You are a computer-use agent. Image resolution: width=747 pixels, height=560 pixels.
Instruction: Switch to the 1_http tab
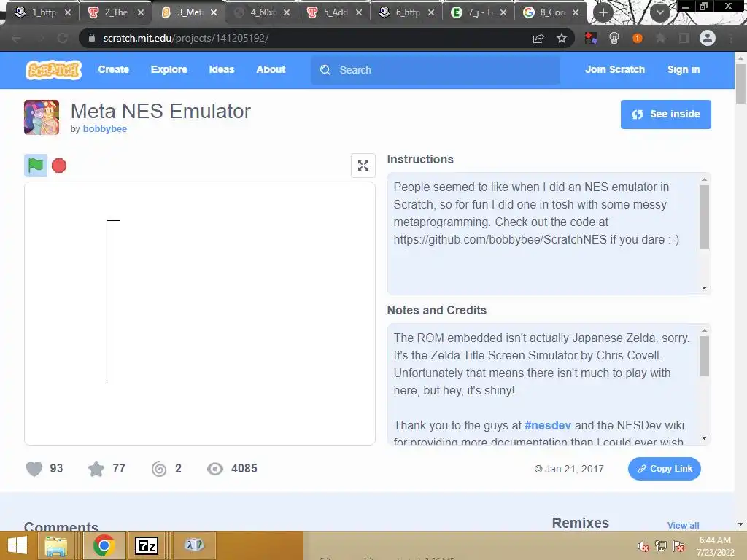44,12
